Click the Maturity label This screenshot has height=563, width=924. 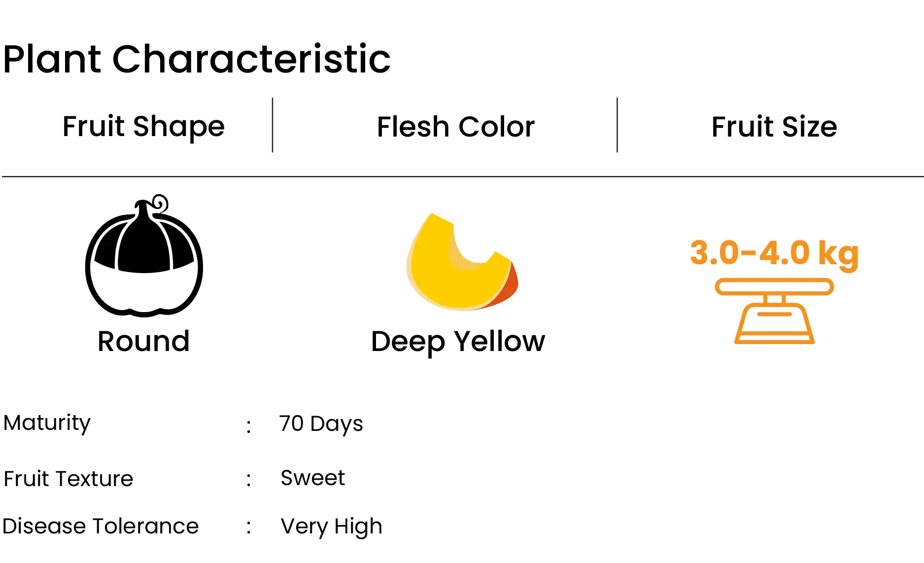click(47, 423)
